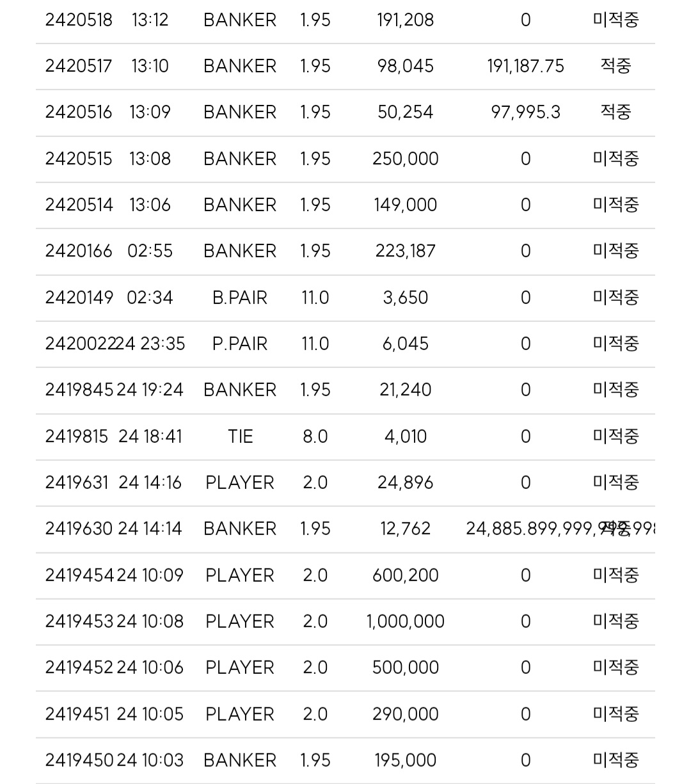This screenshot has width=691, height=784.
Task: Click the 1,000,000 bet amount
Action: pyautogui.click(x=406, y=621)
